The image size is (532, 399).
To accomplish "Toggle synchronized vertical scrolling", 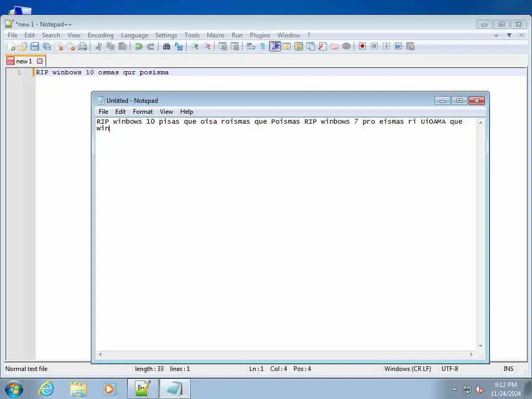I will 222,46.
